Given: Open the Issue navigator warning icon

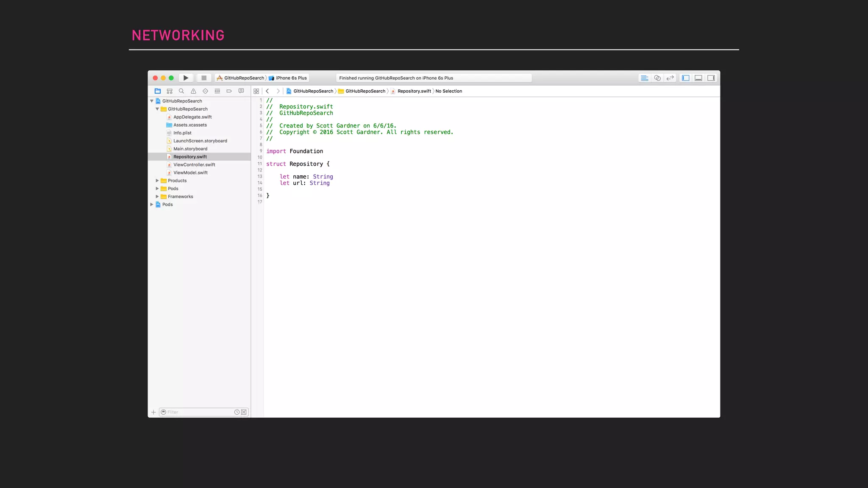Looking at the screenshot, I should point(193,91).
